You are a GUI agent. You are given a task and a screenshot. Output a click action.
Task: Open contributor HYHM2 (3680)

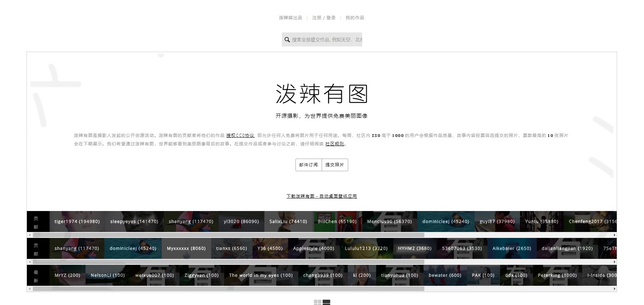tap(415, 248)
